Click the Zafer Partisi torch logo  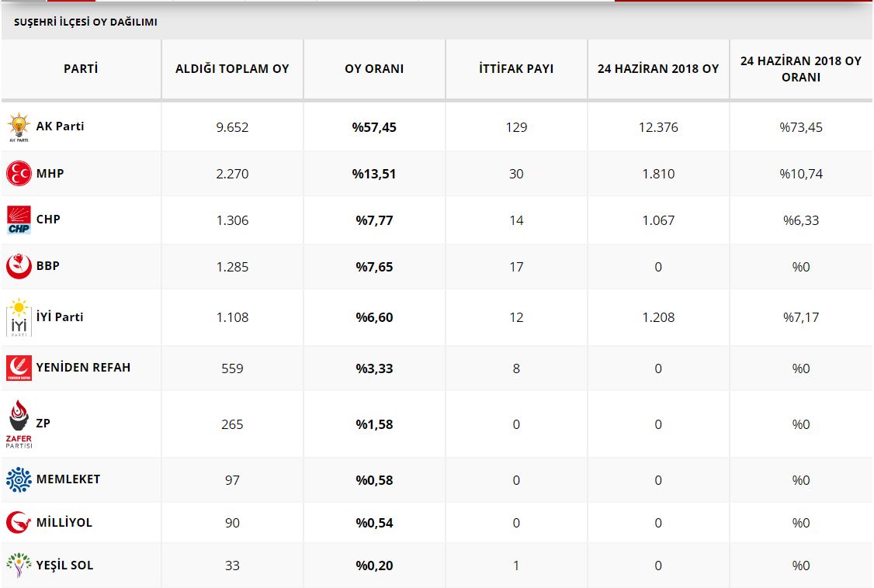click(x=19, y=424)
